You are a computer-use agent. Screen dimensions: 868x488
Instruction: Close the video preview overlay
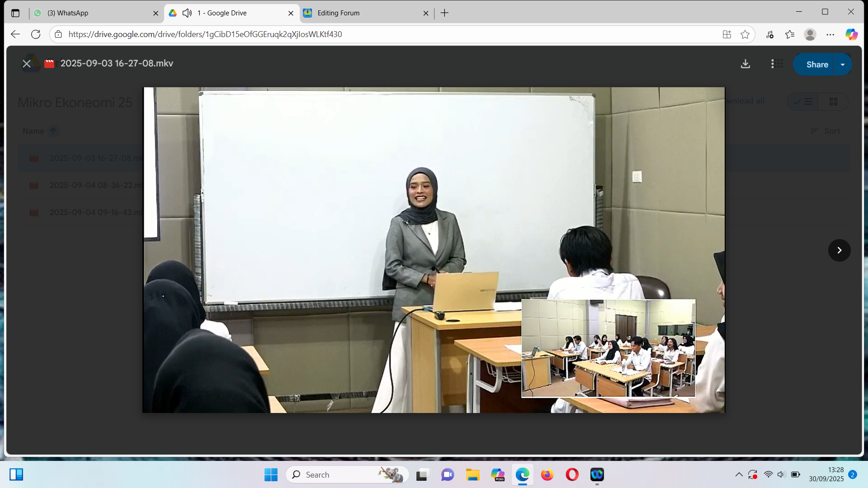click(27, 64)
